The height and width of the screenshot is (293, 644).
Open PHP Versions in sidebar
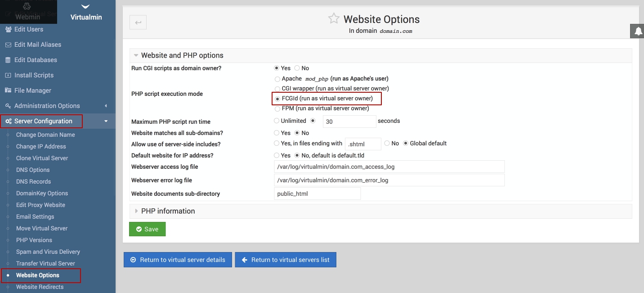click(34, 240)
